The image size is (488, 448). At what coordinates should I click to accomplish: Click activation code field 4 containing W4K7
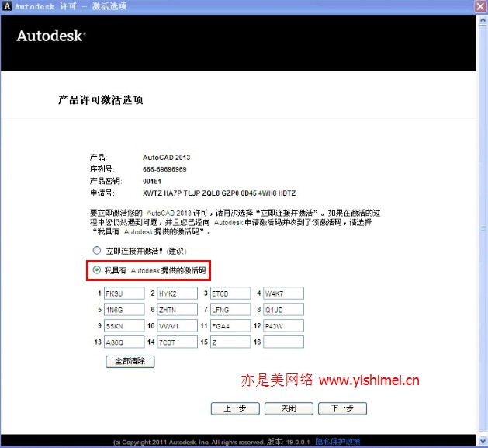tap(283, 293)
